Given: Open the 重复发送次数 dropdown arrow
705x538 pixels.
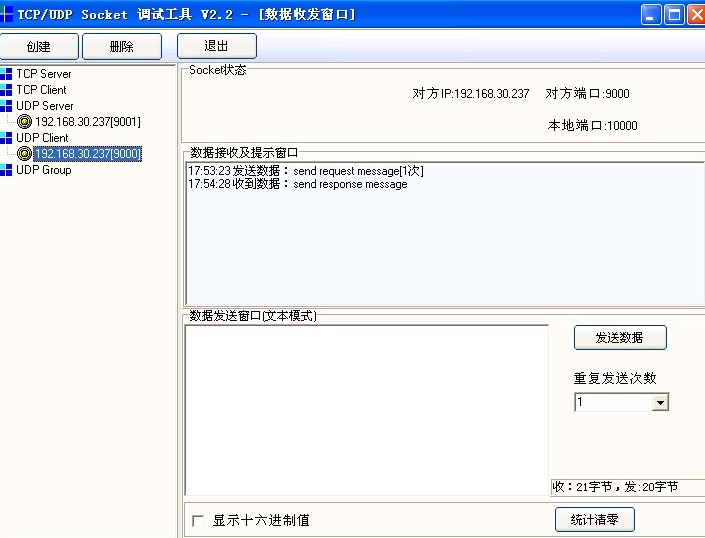Looking at the screenshot, I should 659,403.
